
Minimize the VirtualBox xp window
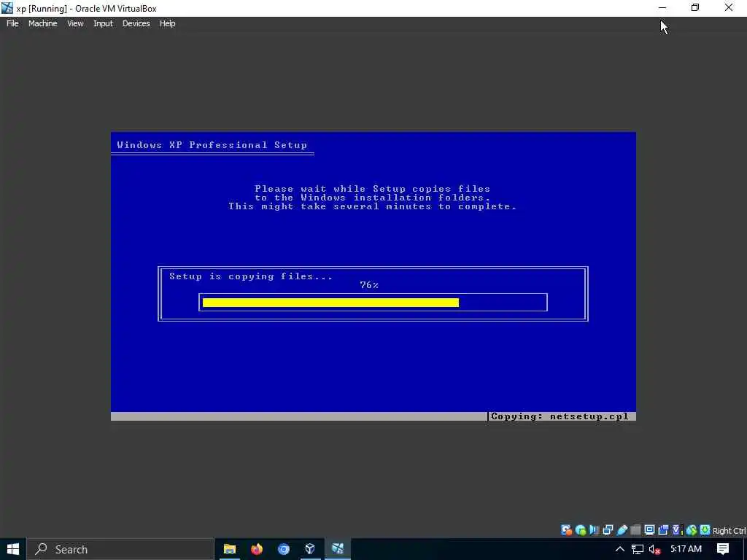click(x=662, y=8)
